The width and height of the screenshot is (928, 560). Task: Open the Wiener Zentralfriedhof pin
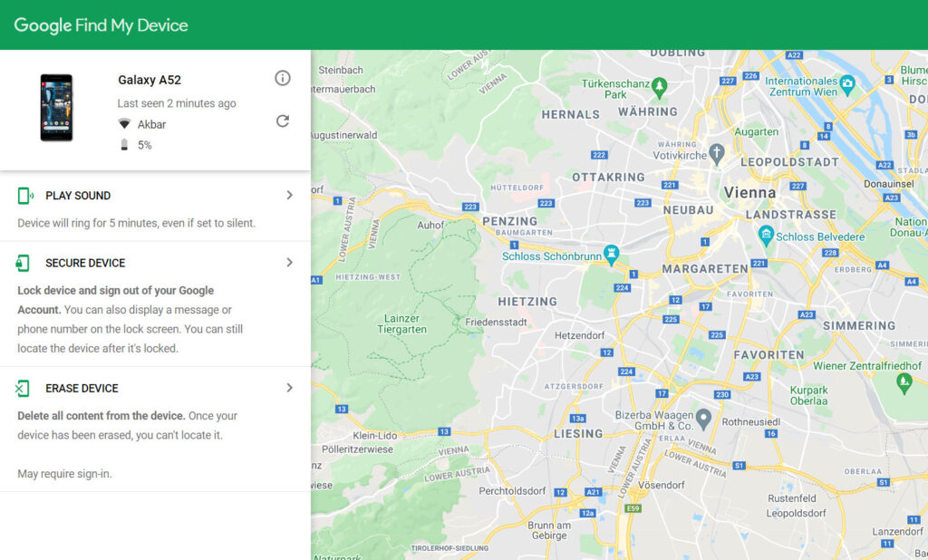904,383
